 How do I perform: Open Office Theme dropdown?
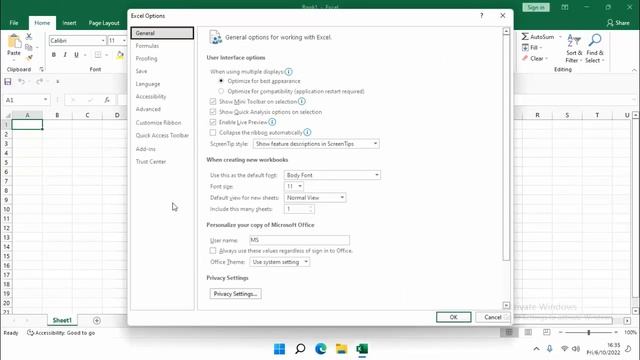pyautogui.click(x=280, y=262)
